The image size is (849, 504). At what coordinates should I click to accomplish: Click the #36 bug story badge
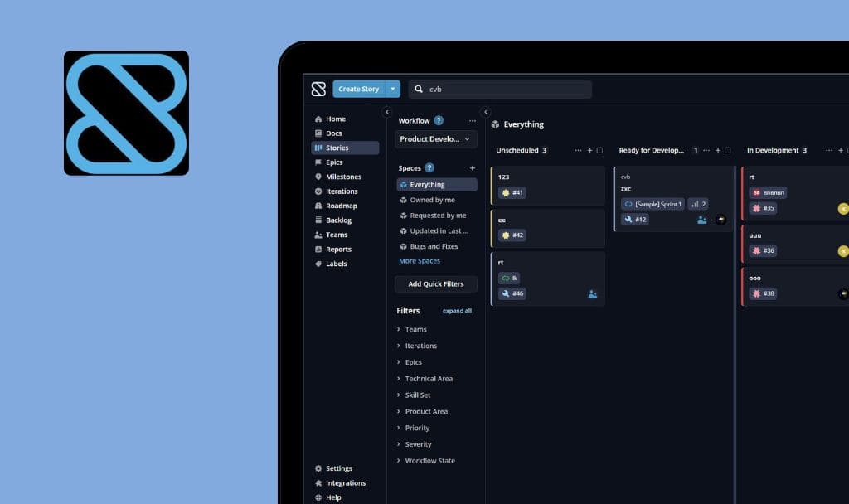pyautogui.click(x=763, y=250)
